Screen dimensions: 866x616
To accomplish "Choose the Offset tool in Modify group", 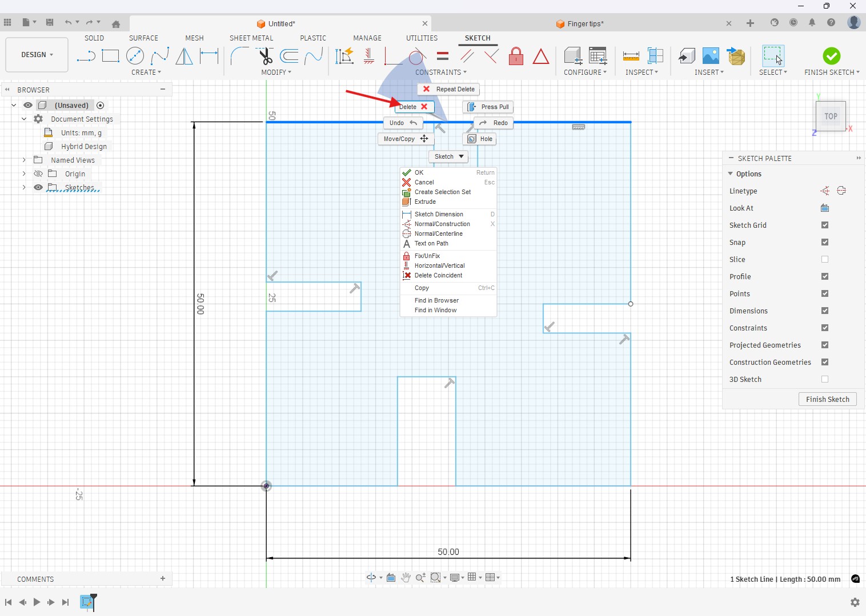I will (x=289, y=56).
